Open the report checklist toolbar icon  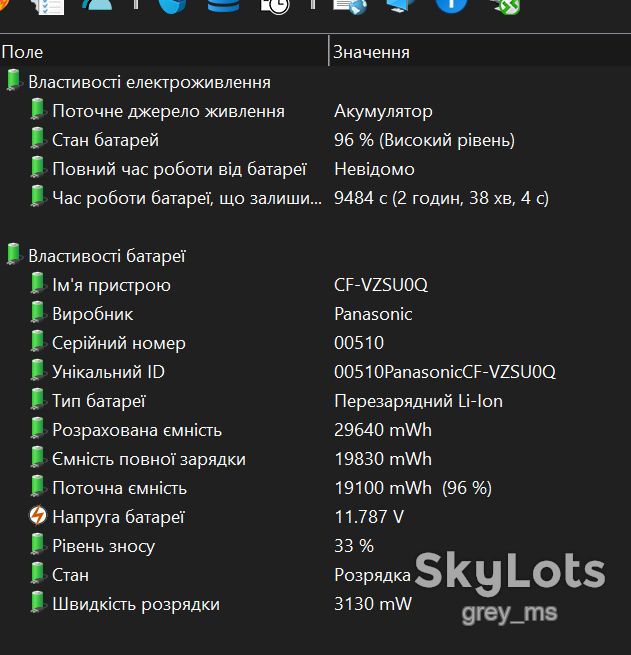point(49,6)
